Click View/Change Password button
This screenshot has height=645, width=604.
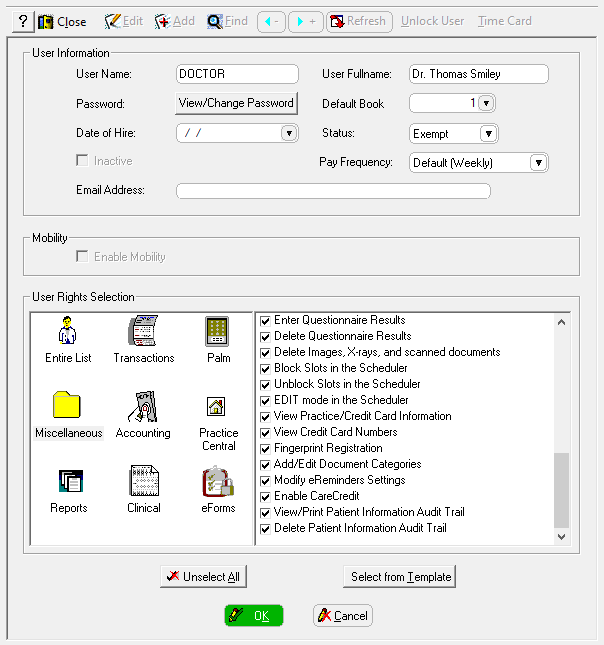[236, 103]
